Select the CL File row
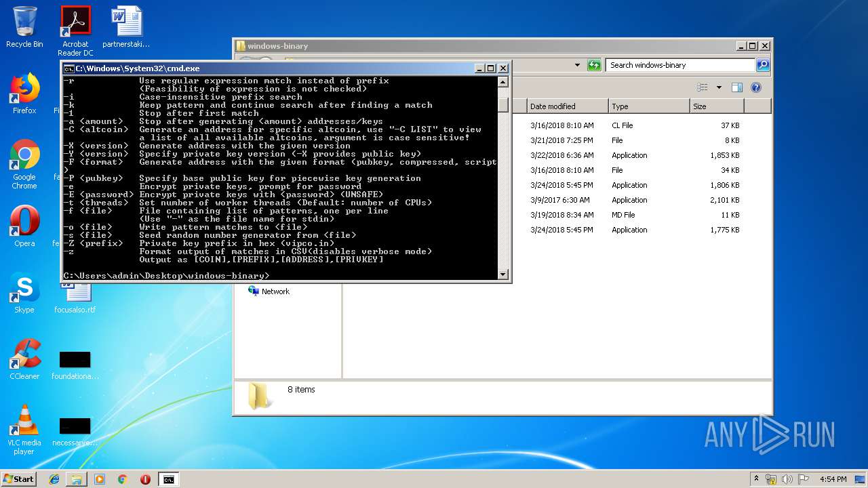 click(556, 125)
